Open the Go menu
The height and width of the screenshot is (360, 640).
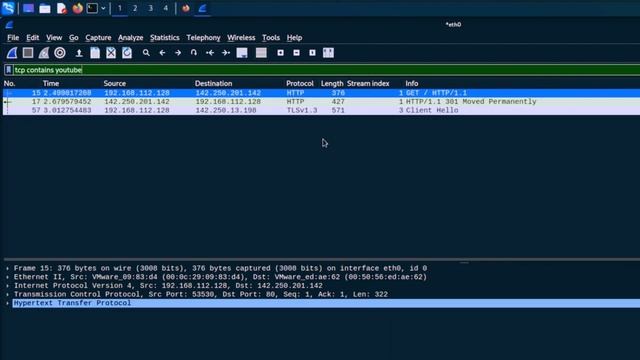(73, 38)
